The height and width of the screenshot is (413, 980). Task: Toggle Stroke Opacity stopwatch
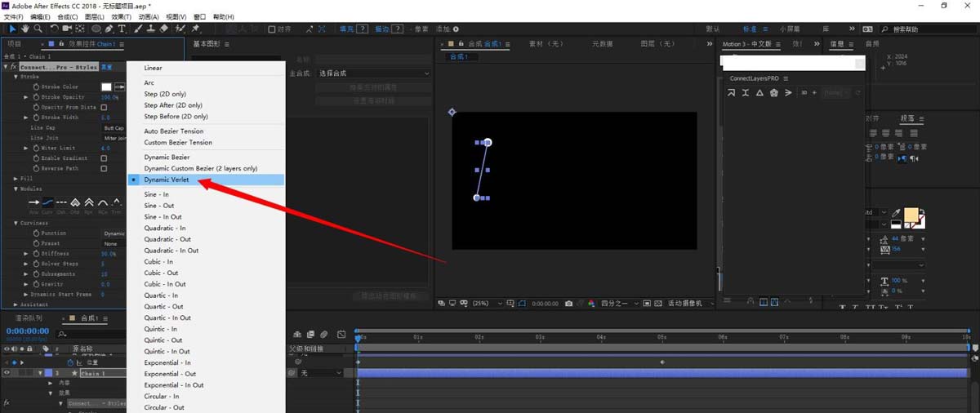36,97
